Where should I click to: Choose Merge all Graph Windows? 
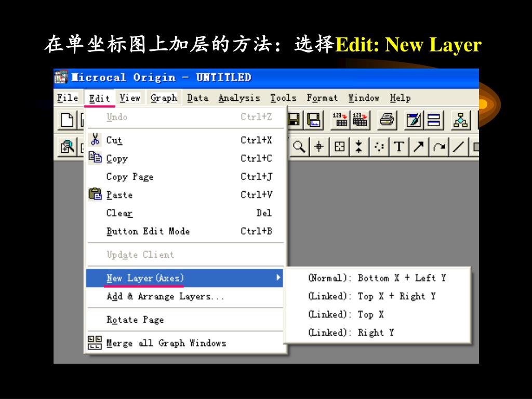(185, 343)
